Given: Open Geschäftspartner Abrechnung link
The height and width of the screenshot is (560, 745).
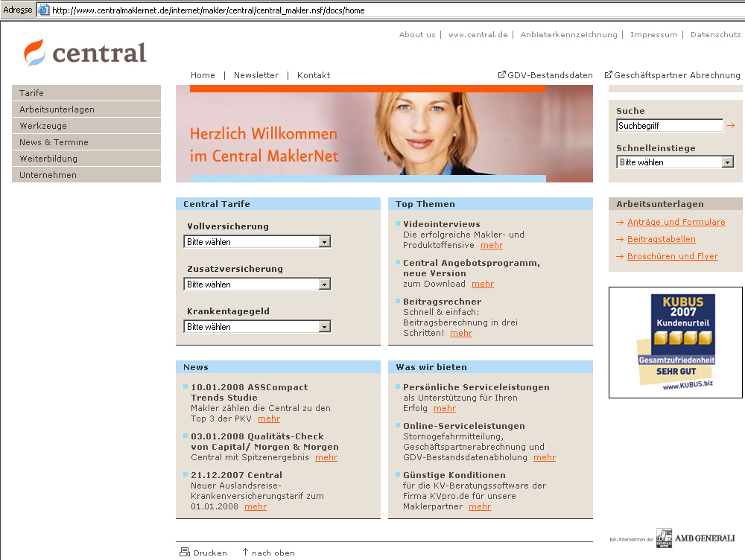Looking at the screenshot, I should pyautogui.click(x=677, y=75).
